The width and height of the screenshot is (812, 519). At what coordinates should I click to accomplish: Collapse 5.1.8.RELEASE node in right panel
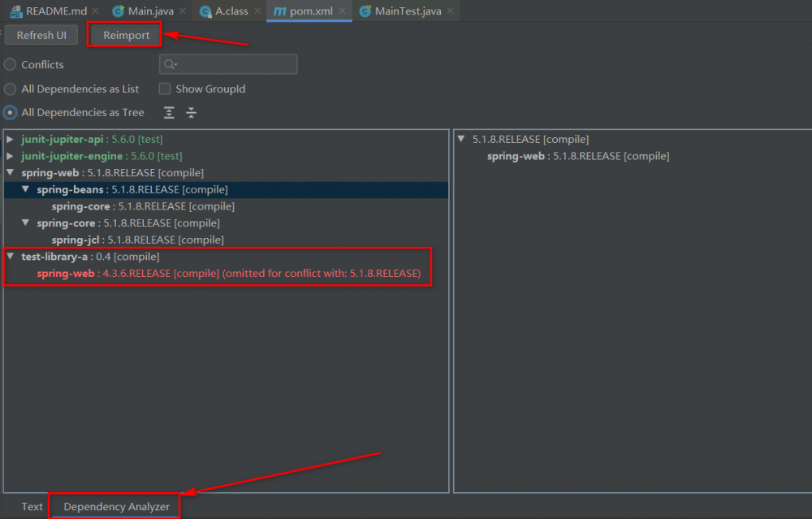[461, 140]
